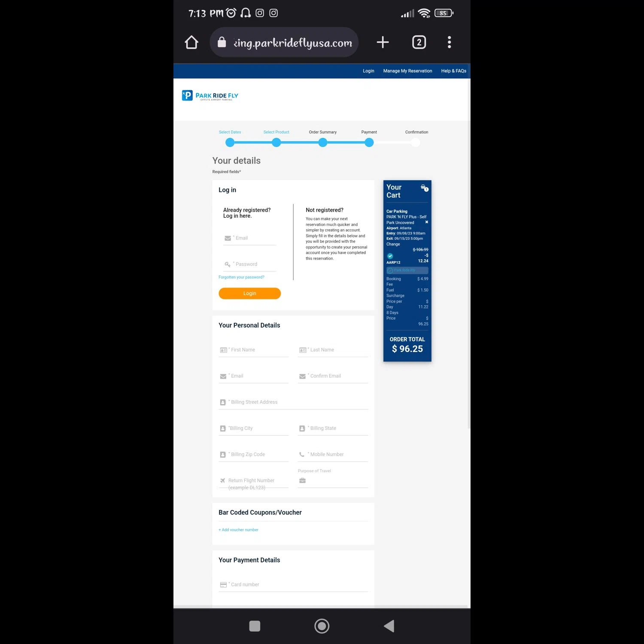The image size is (644, 644).
Task: Click the ORDER TOTAL $ 96.25 amount
Action: pos(407,349)
